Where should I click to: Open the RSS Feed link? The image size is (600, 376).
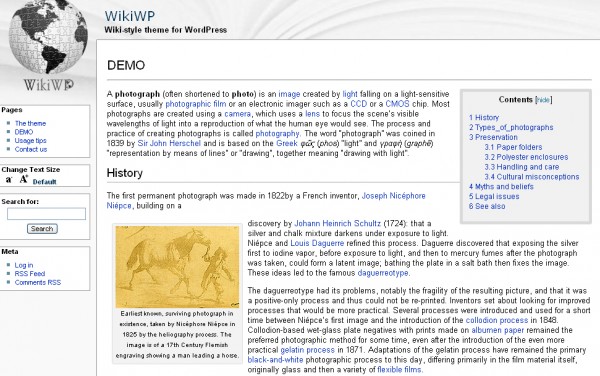(x=30, y=274)
